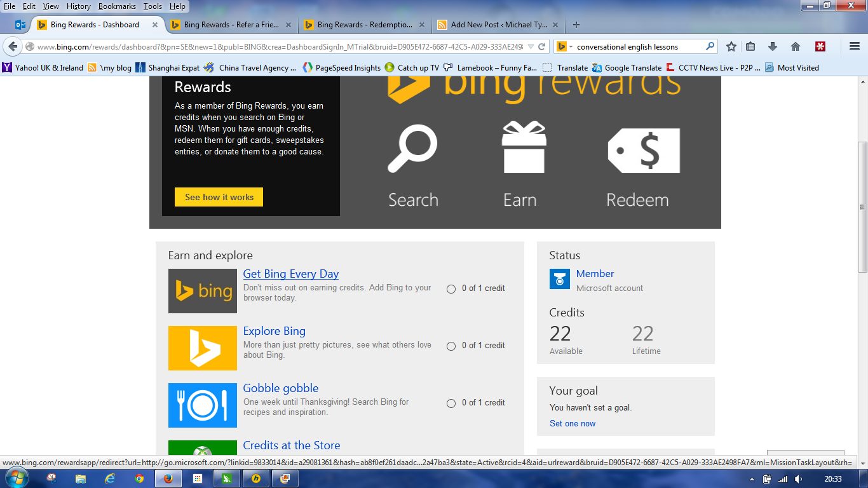The width and height of the screenshot is (868, 488).
Task: Reload the page using the refresh icon
Action: [x=541, y=46]
